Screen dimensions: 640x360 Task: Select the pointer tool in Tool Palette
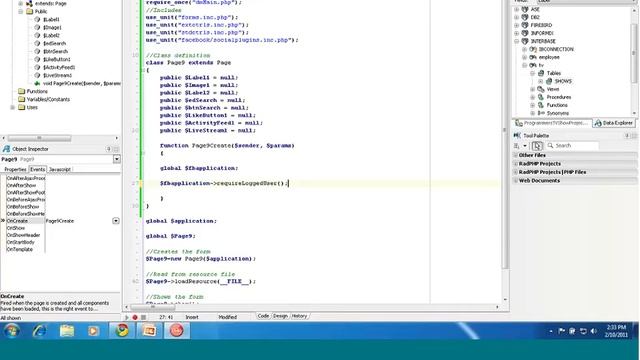pos(537,146)
